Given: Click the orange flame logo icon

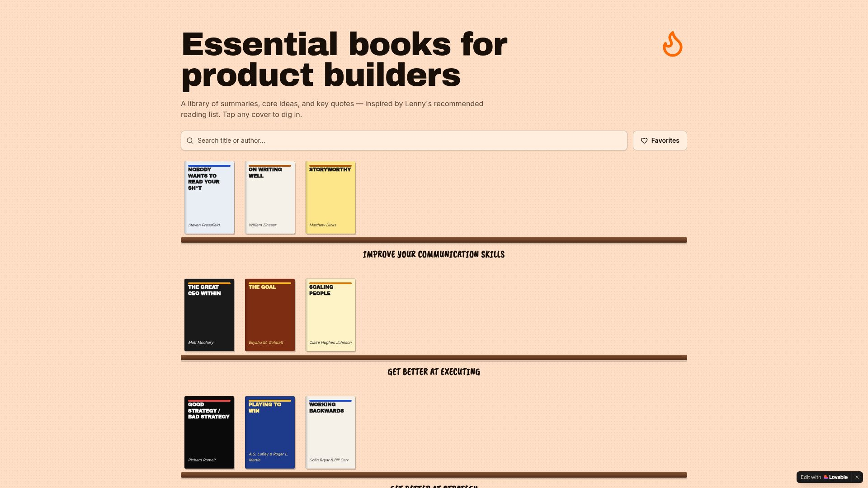Looking at the screenshot, I should [x=672, y=44].
